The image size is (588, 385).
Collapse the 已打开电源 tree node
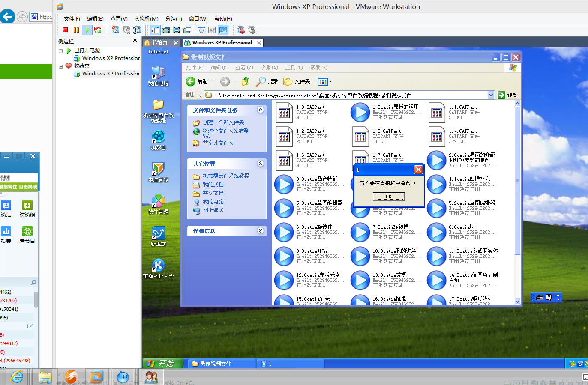click(x=61, y=51)
